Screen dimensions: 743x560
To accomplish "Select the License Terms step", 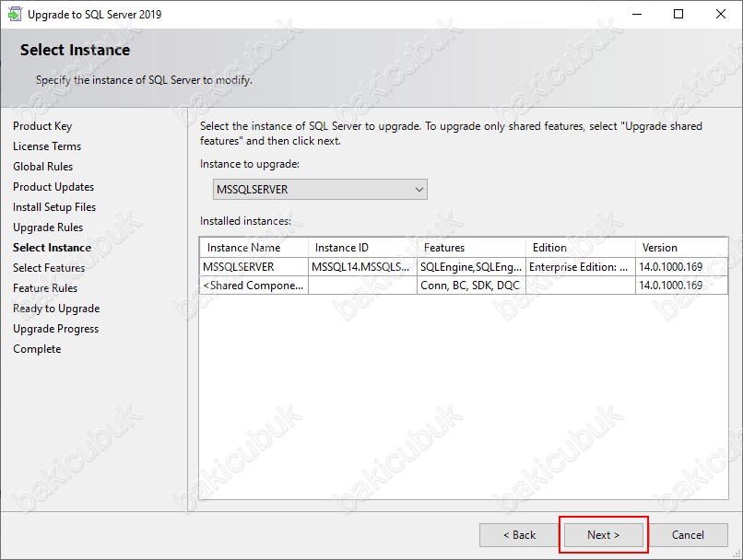I will pyautogui.click(x=47, y=146).
